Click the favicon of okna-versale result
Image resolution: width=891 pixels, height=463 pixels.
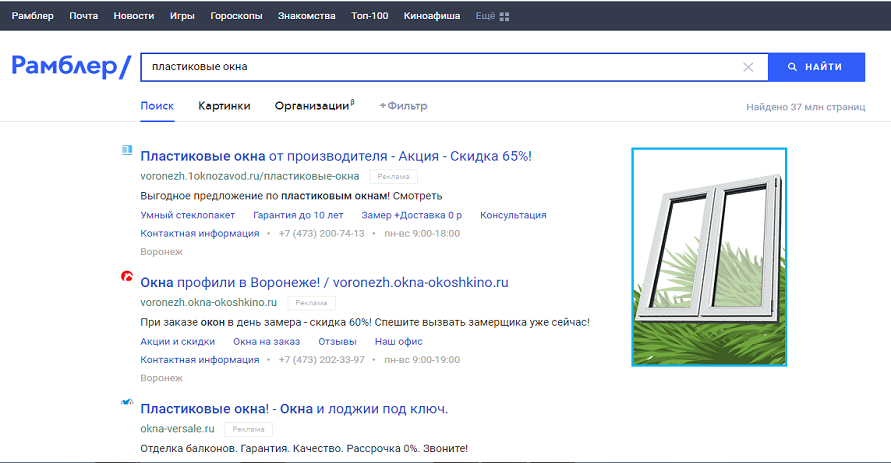[127, 402]
